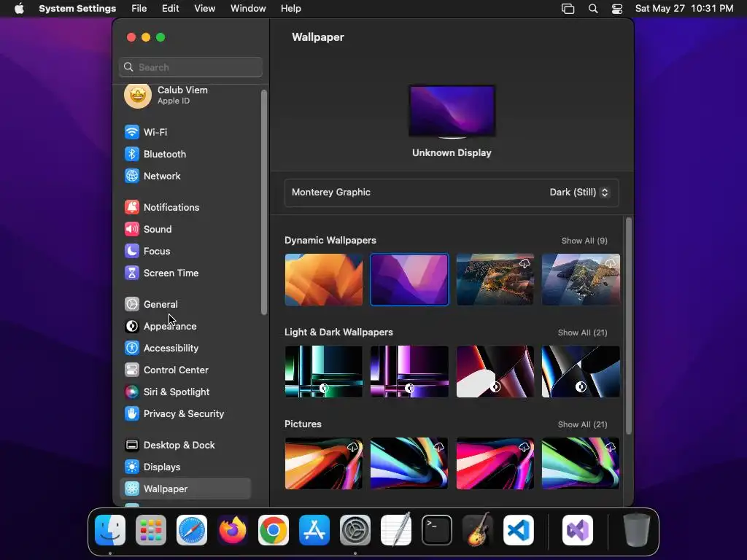Select Screen Time hourglass icon

132,273
